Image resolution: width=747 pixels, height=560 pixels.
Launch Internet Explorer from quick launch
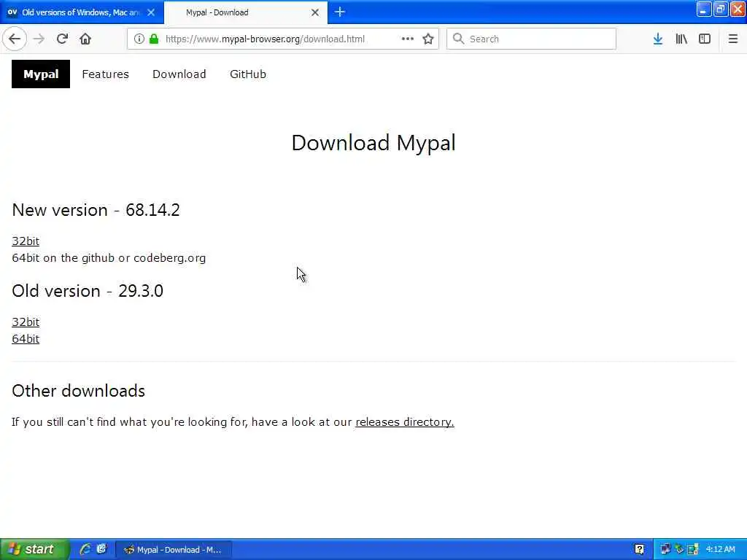coord(85,549)
